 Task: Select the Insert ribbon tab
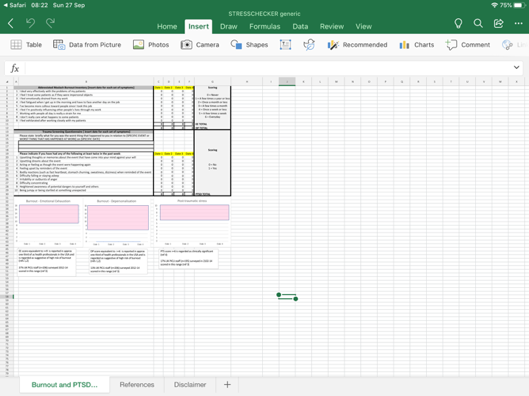coord(198,26)
